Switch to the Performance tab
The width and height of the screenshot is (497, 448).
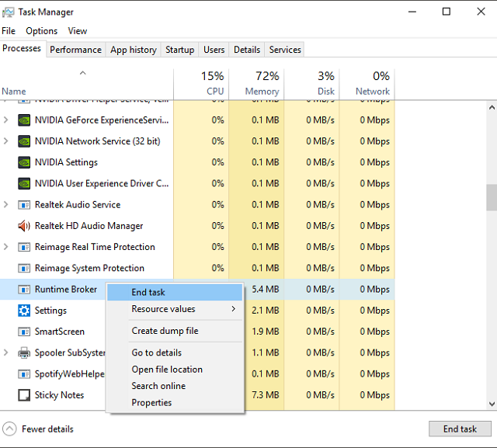tap(76, 50)
